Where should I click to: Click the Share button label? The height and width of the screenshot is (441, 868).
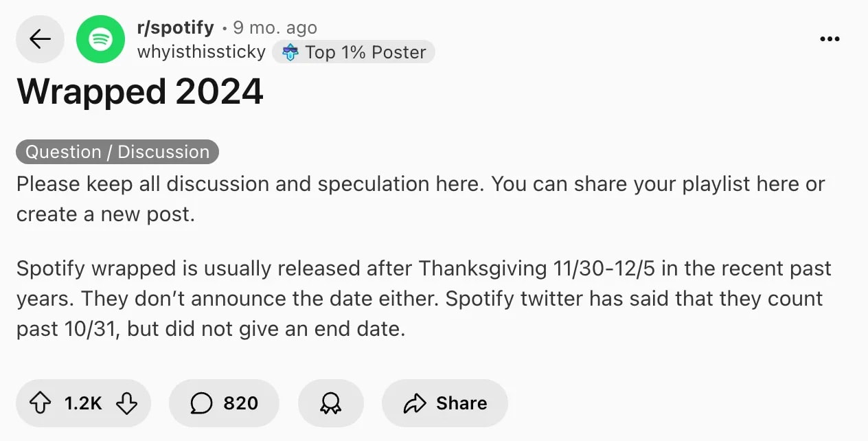461,403
